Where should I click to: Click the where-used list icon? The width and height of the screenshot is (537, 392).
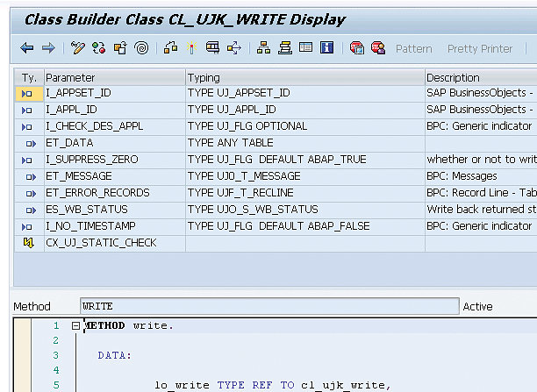pos(170,48)
